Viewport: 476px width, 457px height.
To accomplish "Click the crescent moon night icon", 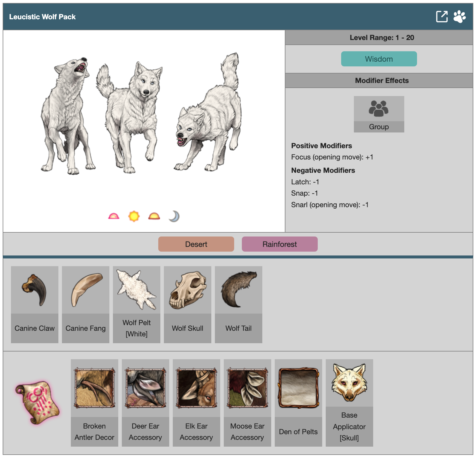I will (174, 216).
